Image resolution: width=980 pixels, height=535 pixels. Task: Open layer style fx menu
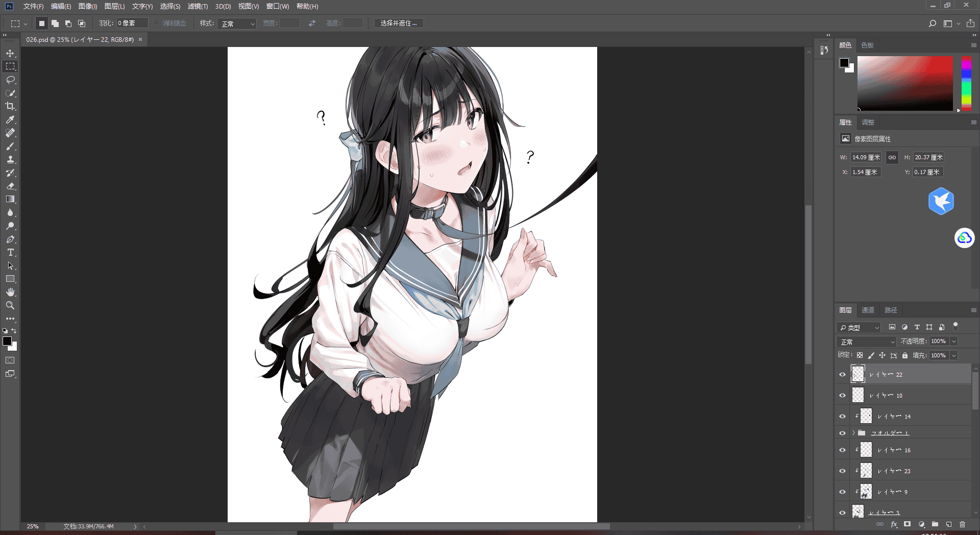pyautogui.click(x=894, y=524)
